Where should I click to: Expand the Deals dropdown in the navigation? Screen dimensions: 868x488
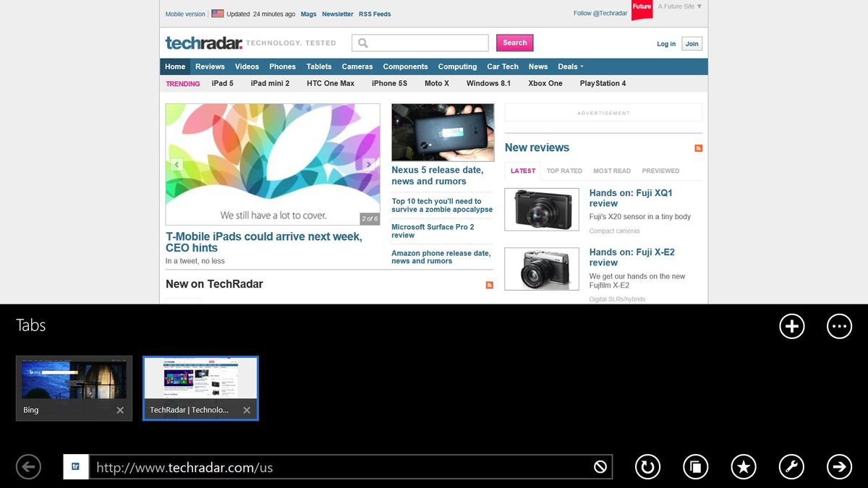[x=570, y=66]
